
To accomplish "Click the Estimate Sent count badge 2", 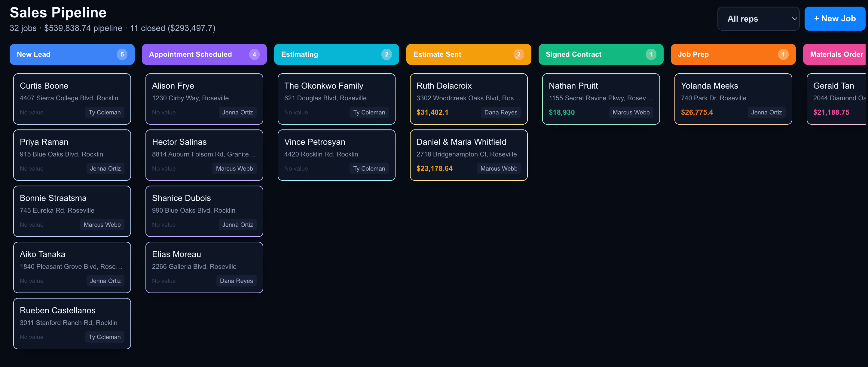I will [519, 55].
